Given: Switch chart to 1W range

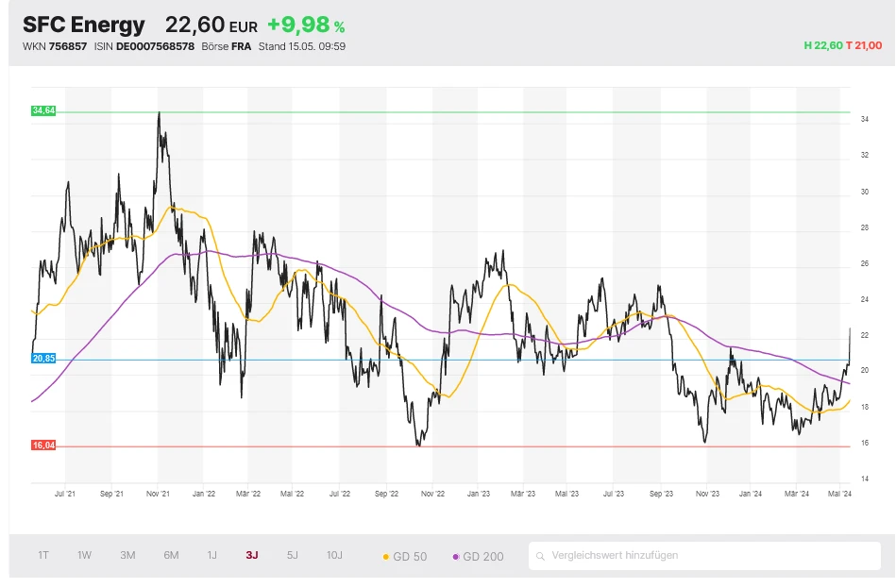Looking at the screenshot, I should click(85, 555).
